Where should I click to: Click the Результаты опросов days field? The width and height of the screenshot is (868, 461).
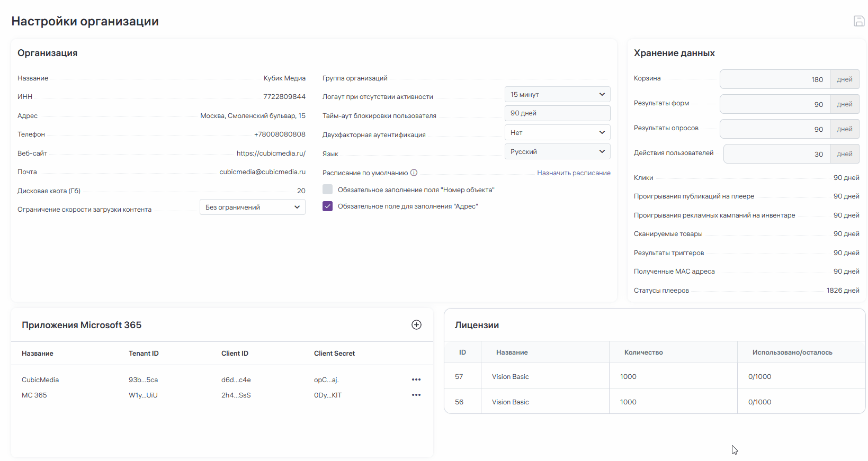(775, 129)
